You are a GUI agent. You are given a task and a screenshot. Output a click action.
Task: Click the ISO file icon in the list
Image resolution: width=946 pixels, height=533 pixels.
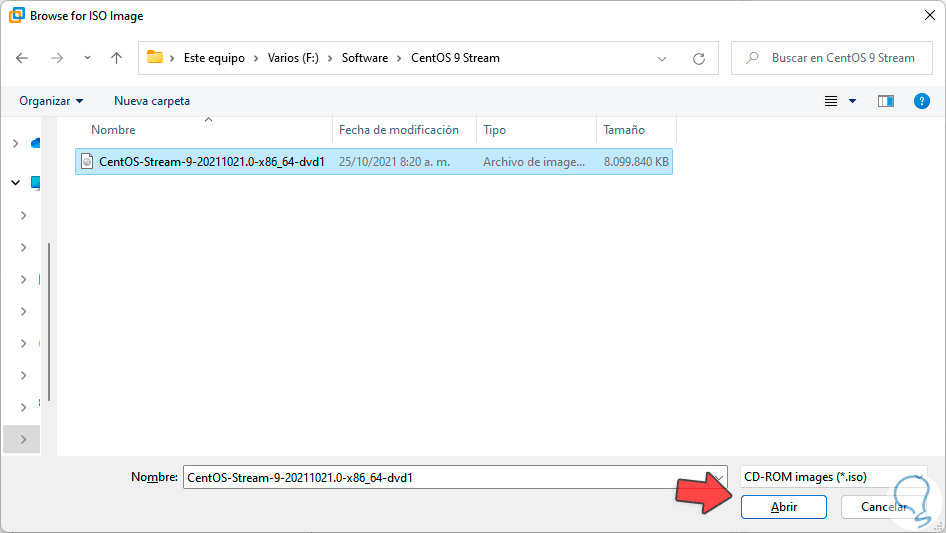click(x=87, y=161)
